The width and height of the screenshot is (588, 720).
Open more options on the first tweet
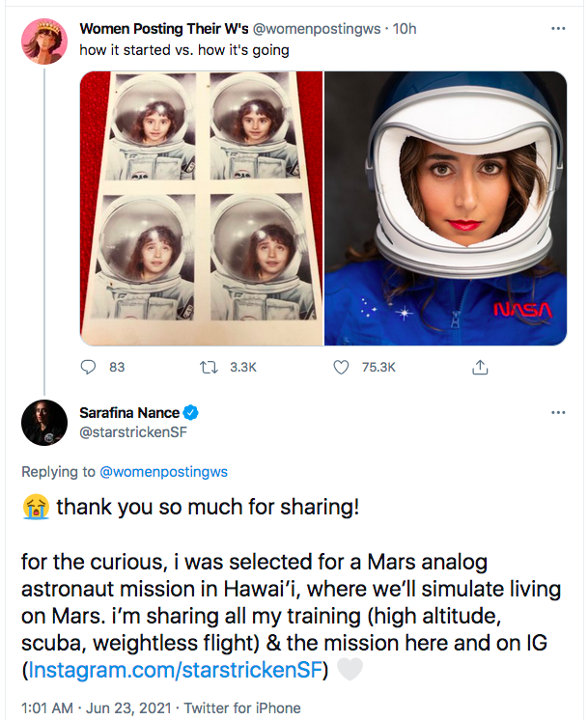pyautogui.click(x=557, y=29)
